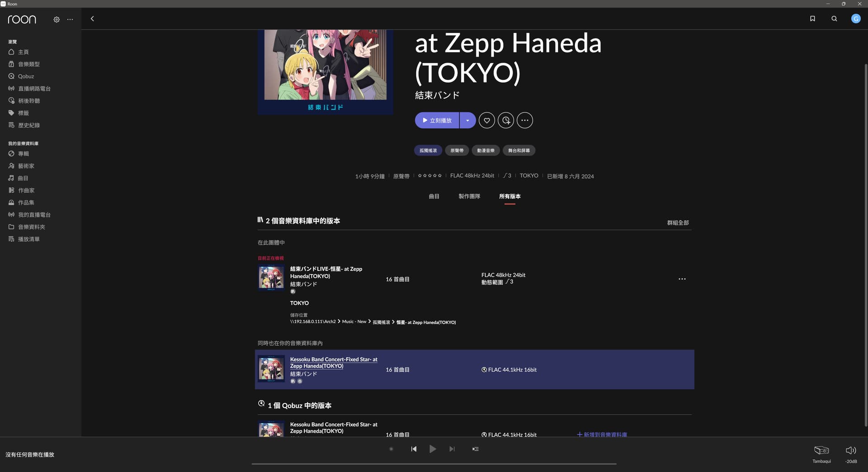Open 藝術家 artists library
This screenshot has width=868, height=472.
pos(22,166)
